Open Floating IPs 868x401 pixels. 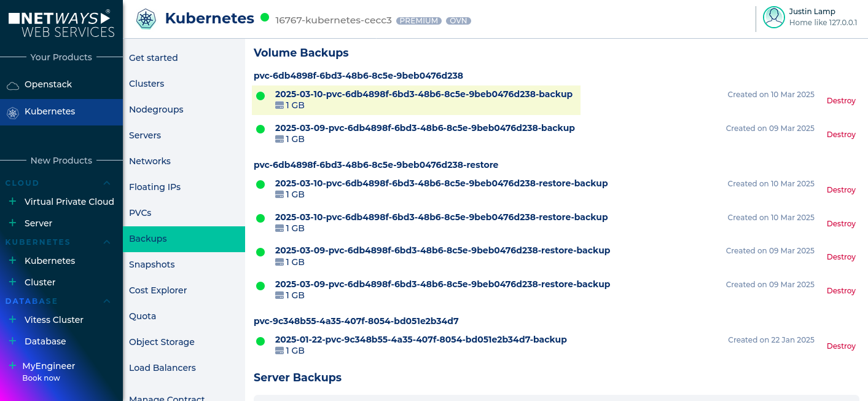pos(184,187)
